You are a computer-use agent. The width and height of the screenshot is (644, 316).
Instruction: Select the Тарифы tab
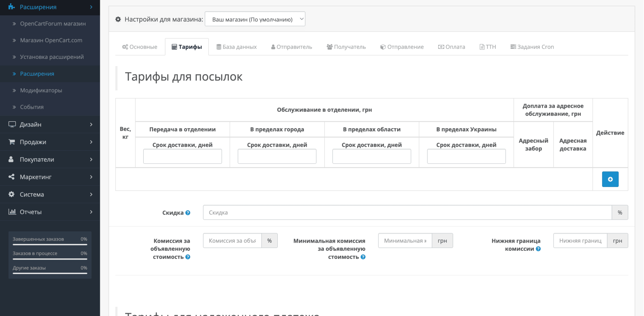click(x=187, y=47)
